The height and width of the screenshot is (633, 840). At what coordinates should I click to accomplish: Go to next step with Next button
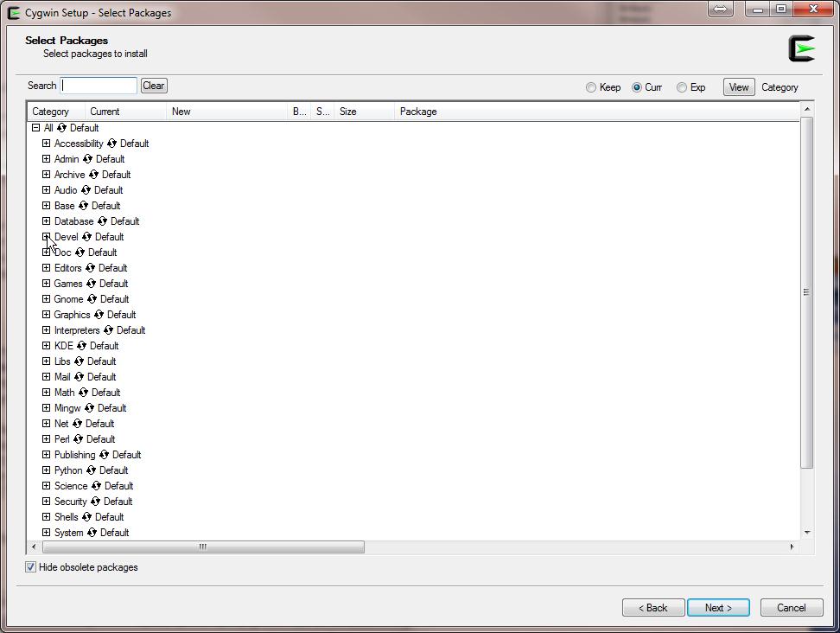click(x=718, y=608)
